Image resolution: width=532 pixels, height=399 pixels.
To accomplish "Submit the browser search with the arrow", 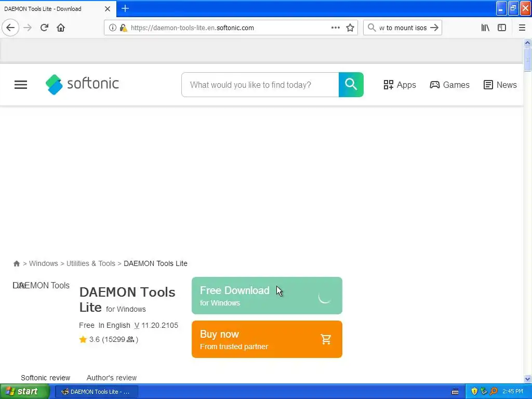I will click(x=434, y=28).
